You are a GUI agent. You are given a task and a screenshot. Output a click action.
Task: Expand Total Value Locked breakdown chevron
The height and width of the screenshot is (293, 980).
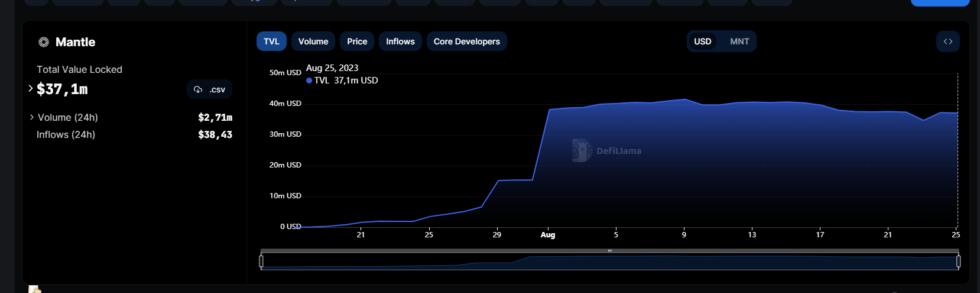31,88
